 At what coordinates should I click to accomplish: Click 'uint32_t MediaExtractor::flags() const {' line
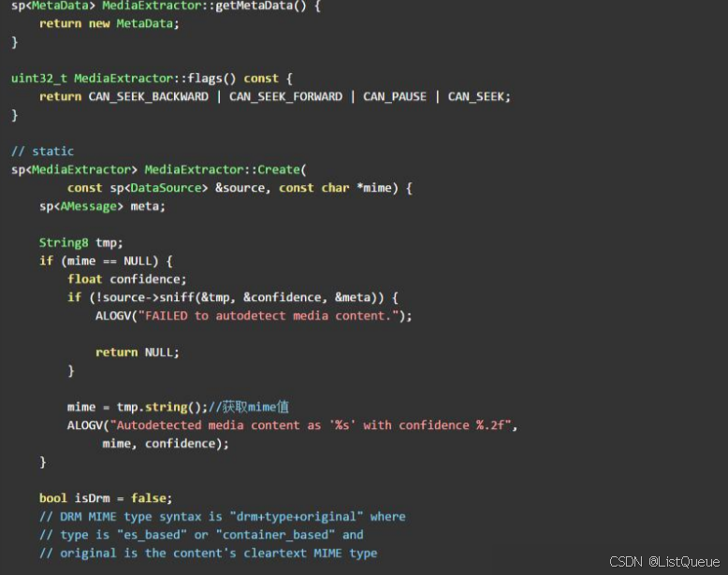[x=152, y=79]
